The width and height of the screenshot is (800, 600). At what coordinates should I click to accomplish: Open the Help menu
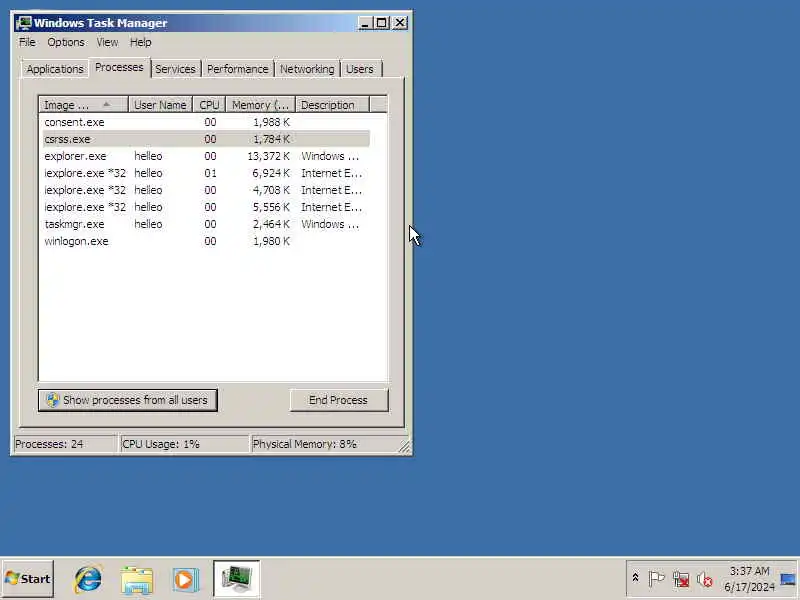click(x=140, y=42)
